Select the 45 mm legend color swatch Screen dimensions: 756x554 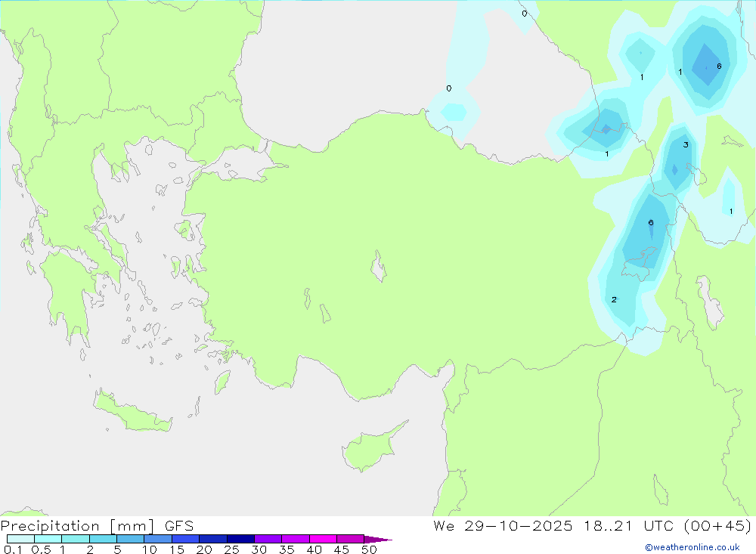350,539
